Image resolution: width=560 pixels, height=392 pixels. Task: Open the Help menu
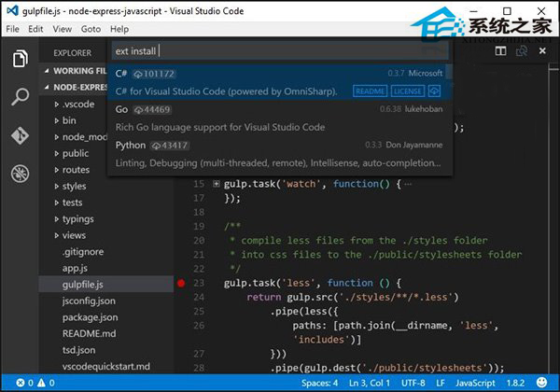[119, 29]
